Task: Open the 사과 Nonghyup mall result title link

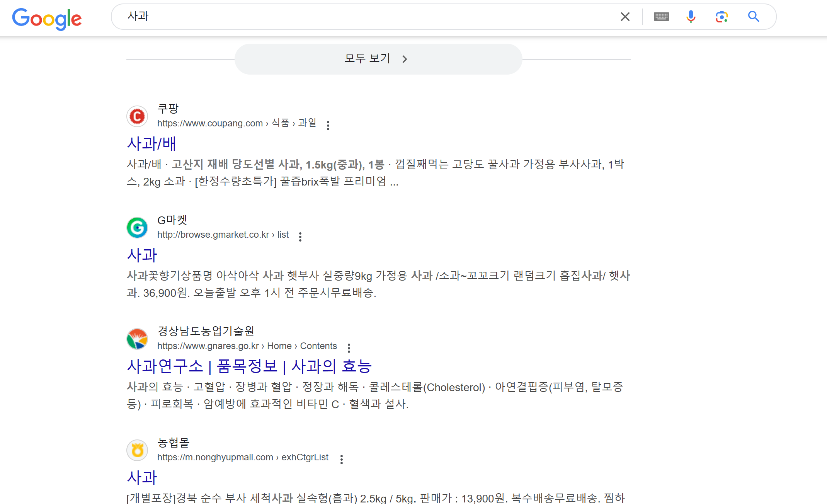Action: click(142, 478)
